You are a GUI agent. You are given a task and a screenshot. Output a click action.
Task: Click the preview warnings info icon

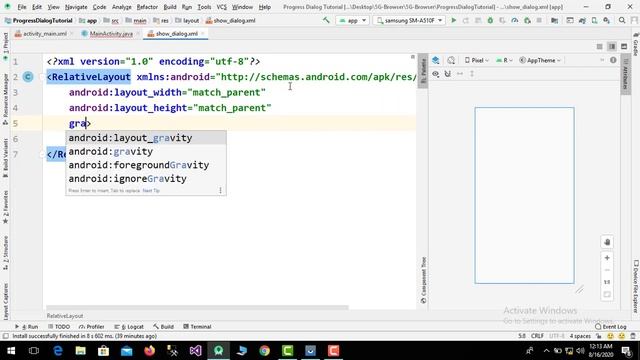613,60
